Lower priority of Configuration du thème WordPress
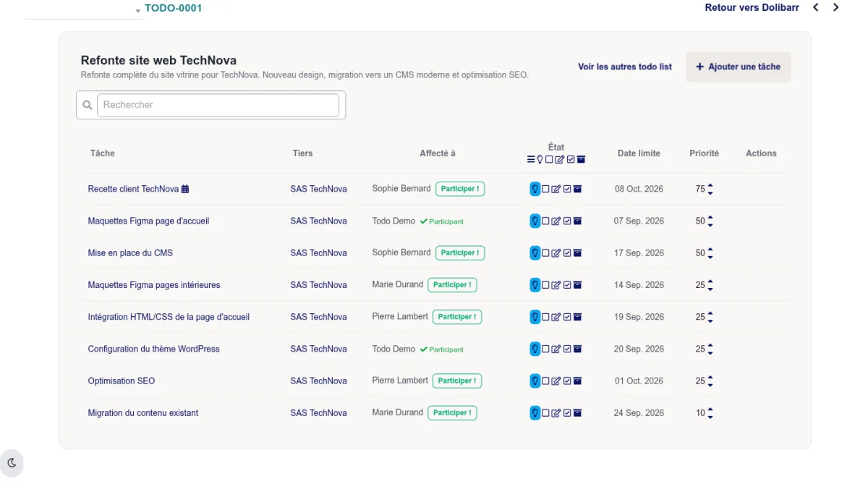 (710, 353)
